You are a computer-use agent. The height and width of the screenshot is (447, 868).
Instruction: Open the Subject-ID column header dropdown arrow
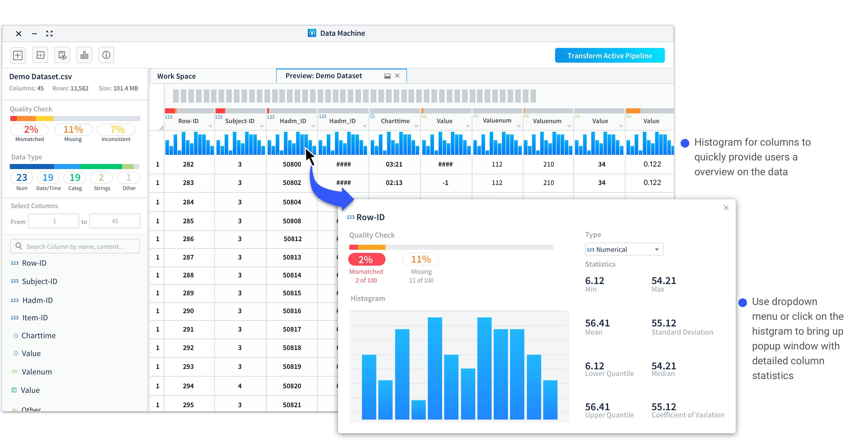[262, 126]
